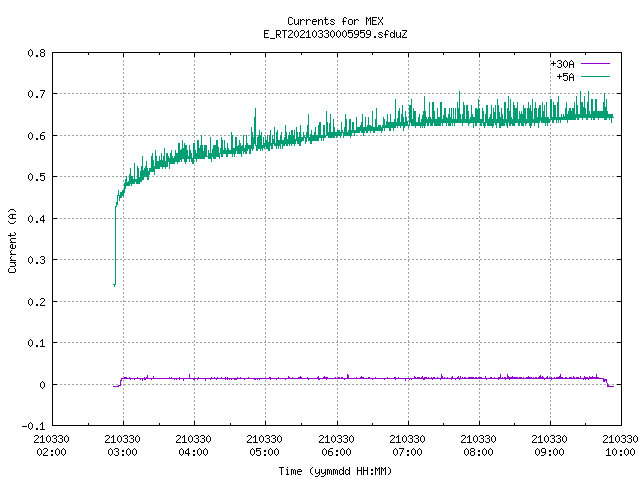Click the y-axis tick value 0.6
Image resolution: width=640 pixels, height=480 pixels.
[37, 136]
